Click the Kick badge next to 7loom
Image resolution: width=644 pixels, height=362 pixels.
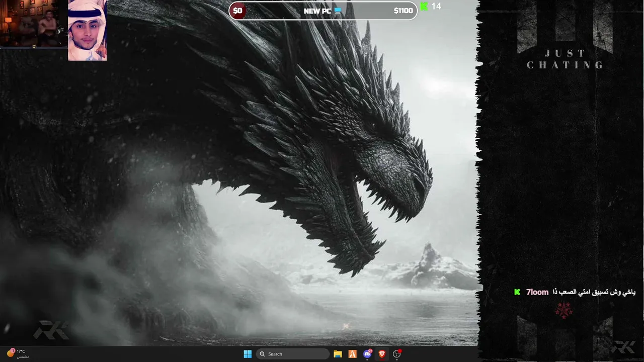click(517, 292)
